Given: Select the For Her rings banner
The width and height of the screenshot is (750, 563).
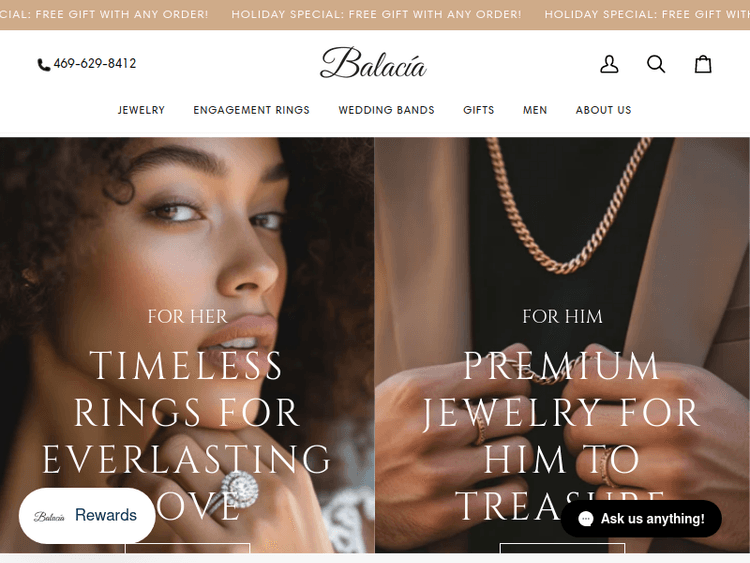Looking at the screenshot, I should coord(187,345).
